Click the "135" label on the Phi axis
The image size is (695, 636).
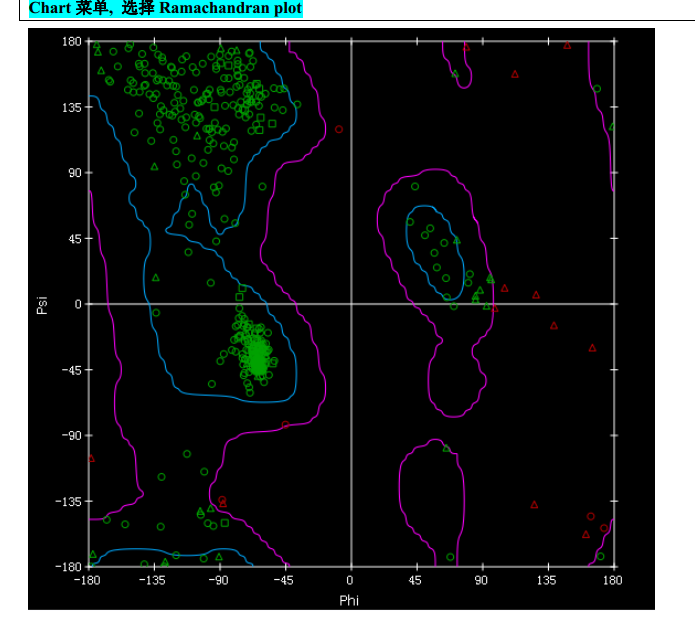click(x=547, y=580)
